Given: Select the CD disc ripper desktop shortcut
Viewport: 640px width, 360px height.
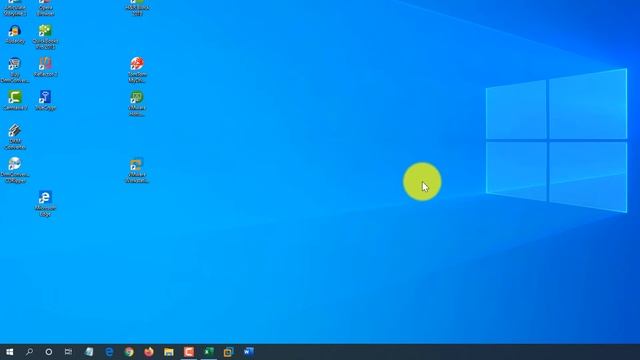Looking at the screenshot, I should [15, 170].
